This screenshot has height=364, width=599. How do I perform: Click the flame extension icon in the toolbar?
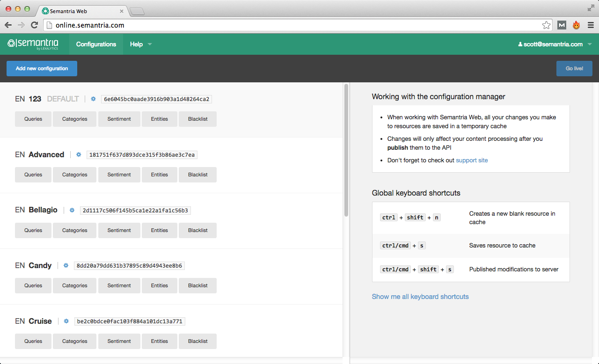click(576, 25)
